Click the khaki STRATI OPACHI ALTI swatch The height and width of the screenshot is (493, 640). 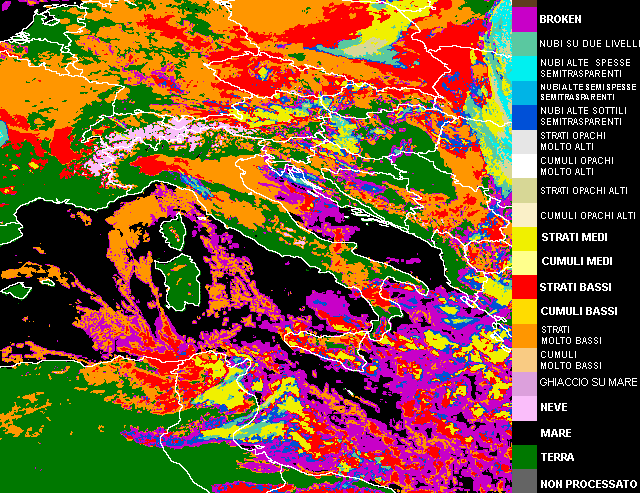[524, 190]
